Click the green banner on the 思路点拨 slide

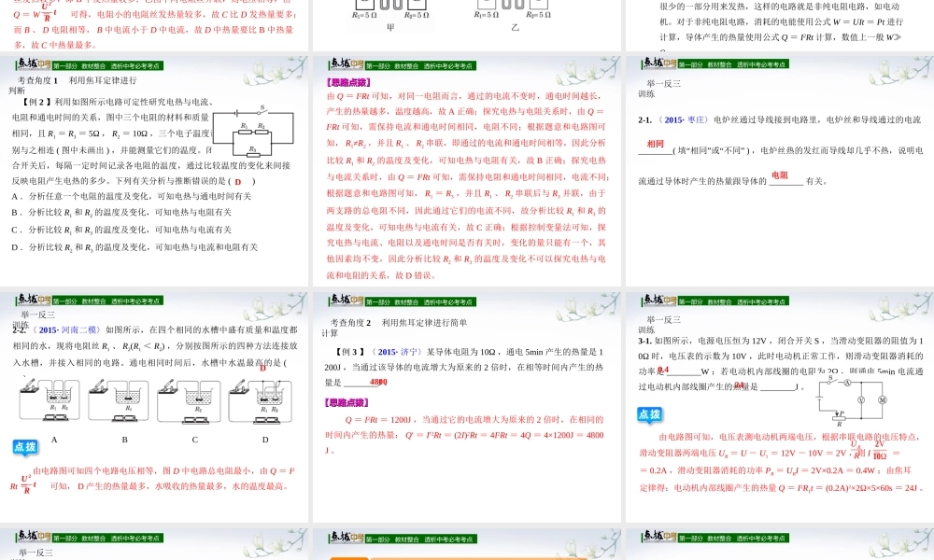pyautogui.click(x=420, y=65)
